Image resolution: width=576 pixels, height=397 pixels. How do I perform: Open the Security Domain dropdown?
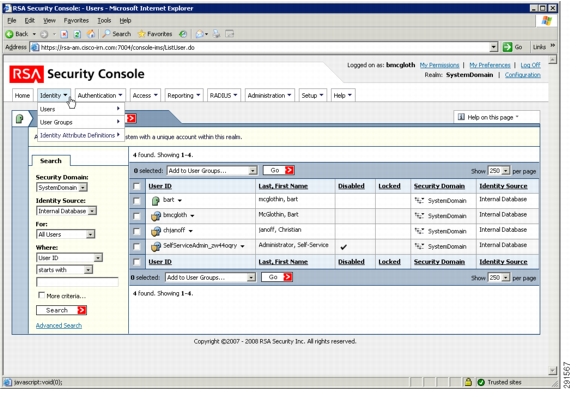pos(61,187)
